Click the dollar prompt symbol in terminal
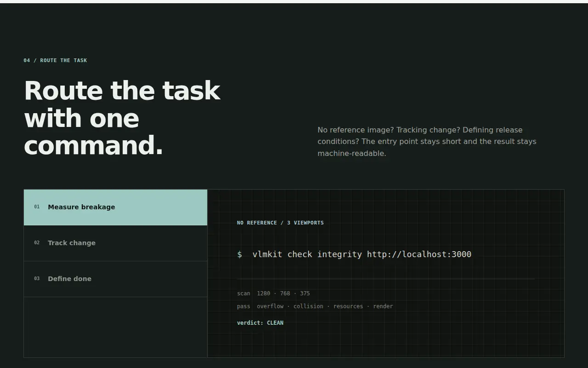This screenshot has width=588, height=368. (240, 254)
